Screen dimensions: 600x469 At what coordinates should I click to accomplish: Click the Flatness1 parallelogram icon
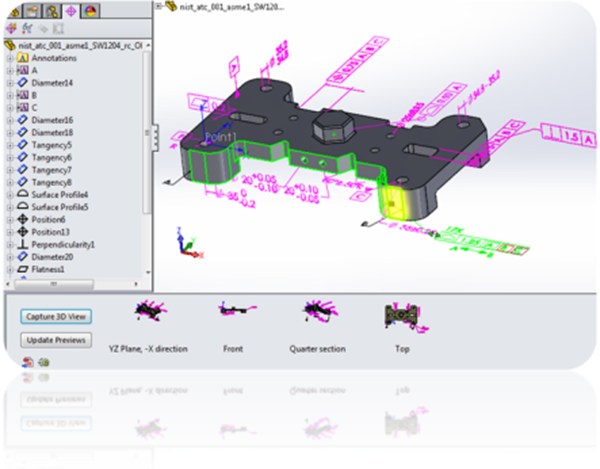point(23,269)
